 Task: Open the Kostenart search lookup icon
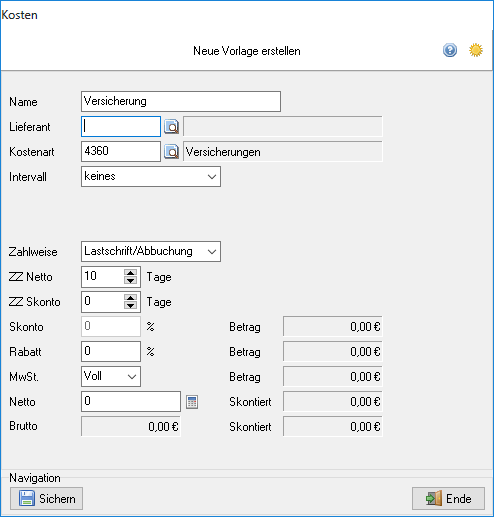[x=171, y=152]
